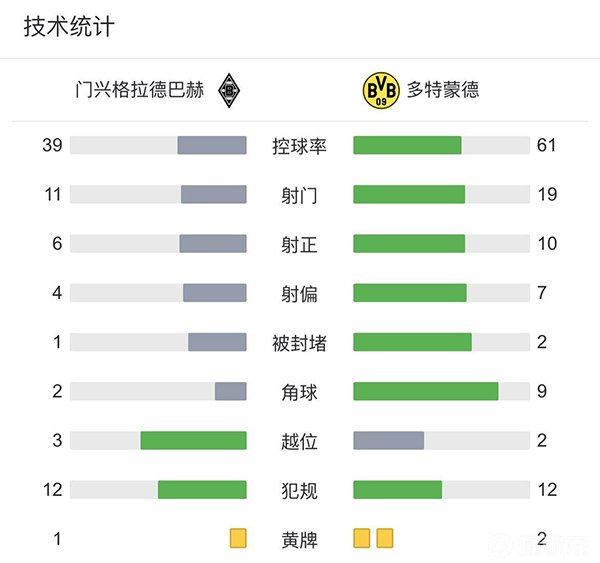Click Dortmund's green 控球率 bar

[407, 146]
